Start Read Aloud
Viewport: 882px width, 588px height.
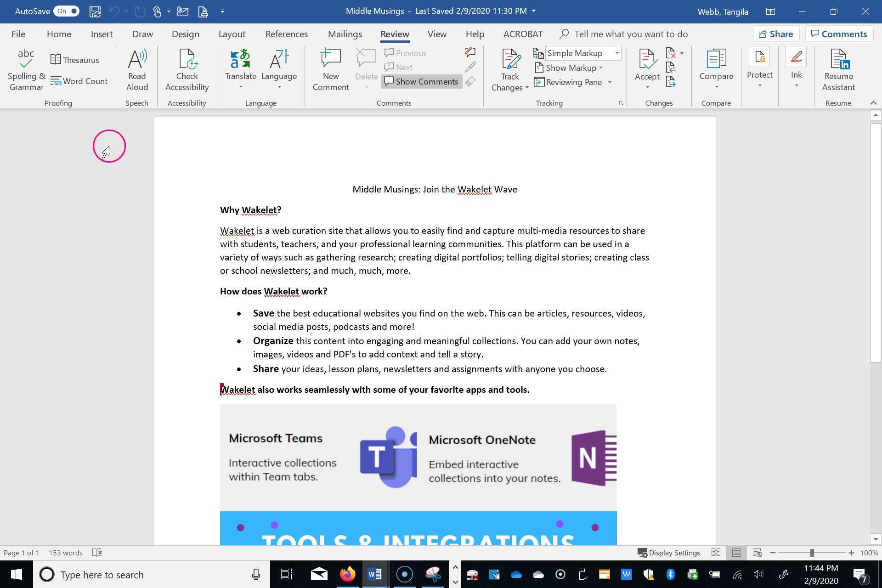pos(136,69)
